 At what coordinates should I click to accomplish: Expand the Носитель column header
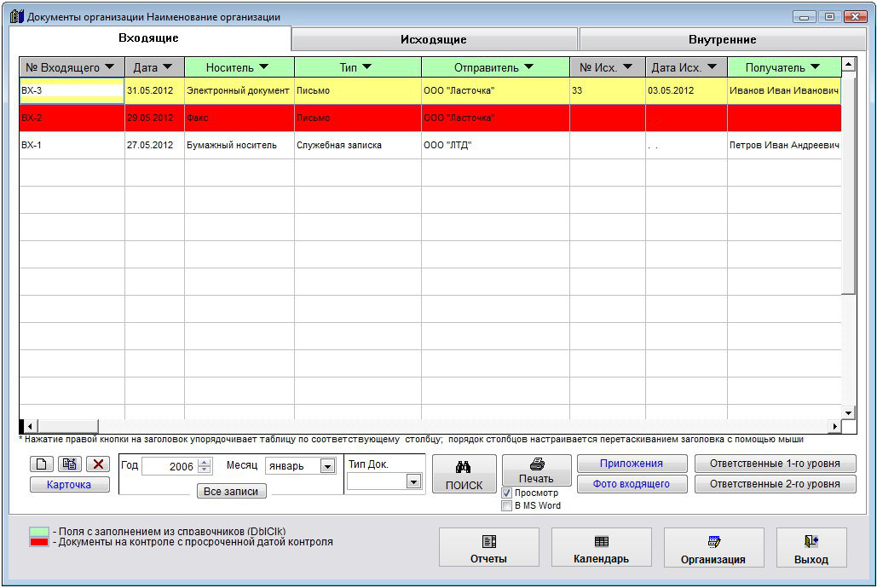(x=263, y=67)
